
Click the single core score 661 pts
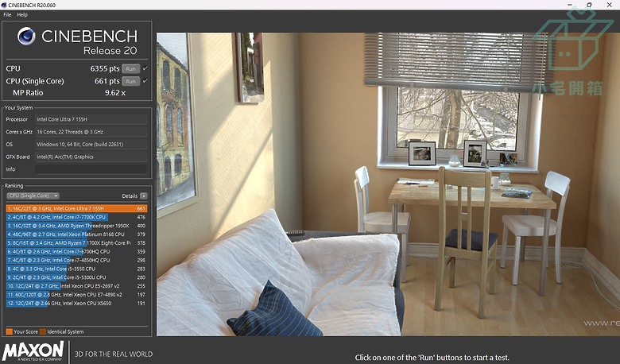click(107, 81)
